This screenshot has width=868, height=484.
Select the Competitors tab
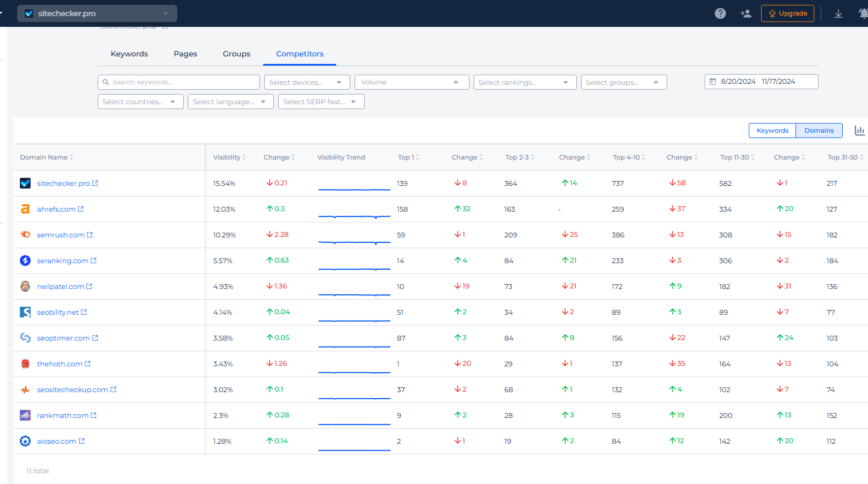[x=300, y=54]
